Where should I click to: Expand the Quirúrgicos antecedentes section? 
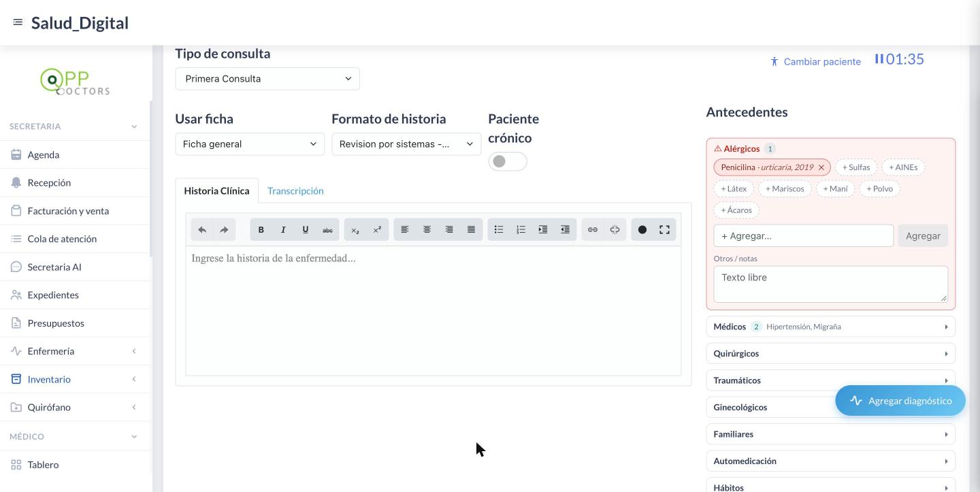tap(831, 354)
